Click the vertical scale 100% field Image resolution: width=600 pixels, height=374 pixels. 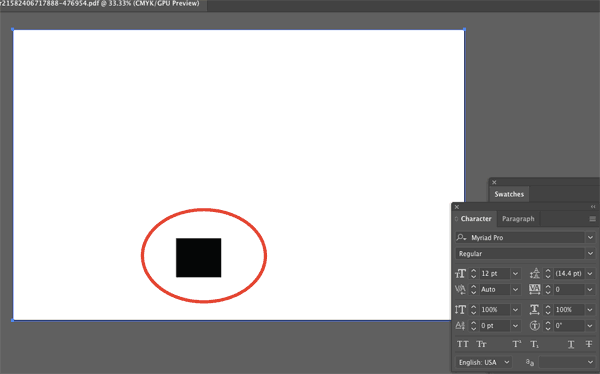(x=494, y=309)
